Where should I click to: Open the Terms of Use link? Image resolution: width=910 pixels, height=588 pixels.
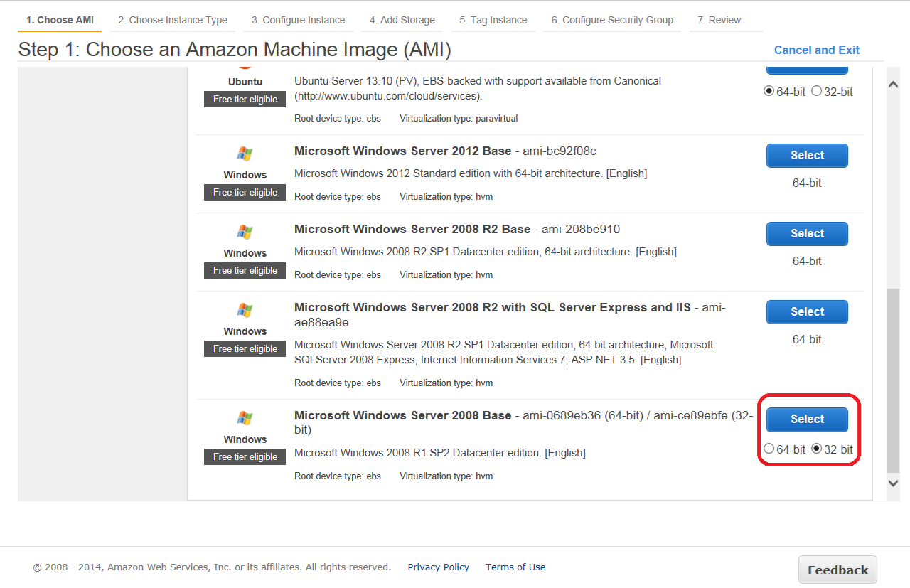pos(515,567)
